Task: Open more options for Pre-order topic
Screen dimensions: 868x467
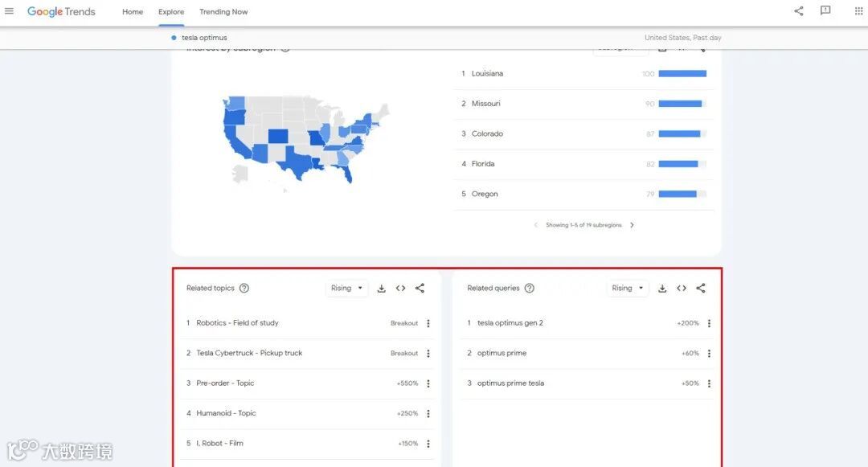Action: coord(428,383)
